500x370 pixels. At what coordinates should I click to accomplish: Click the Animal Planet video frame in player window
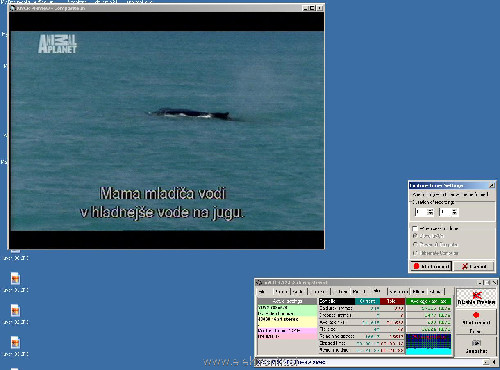point(167,131)
